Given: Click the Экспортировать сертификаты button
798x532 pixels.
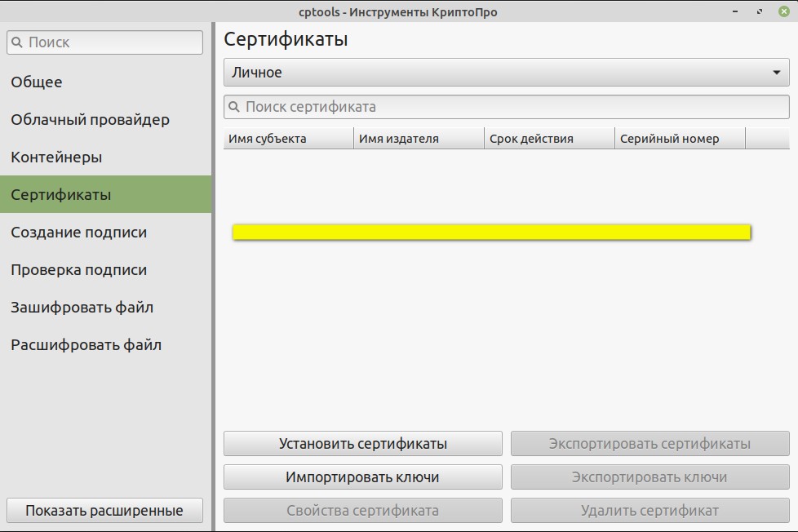Looking at the screenshot, I should 649,443.
